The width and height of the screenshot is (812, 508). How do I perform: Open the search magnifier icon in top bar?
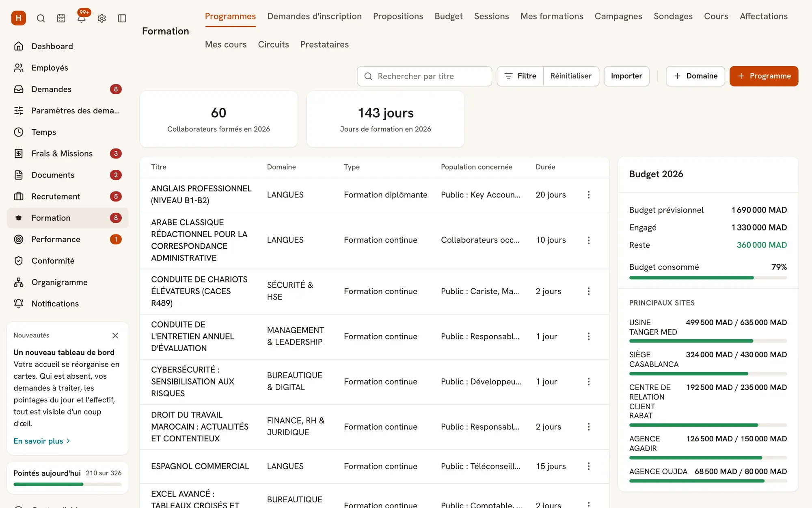41,18
